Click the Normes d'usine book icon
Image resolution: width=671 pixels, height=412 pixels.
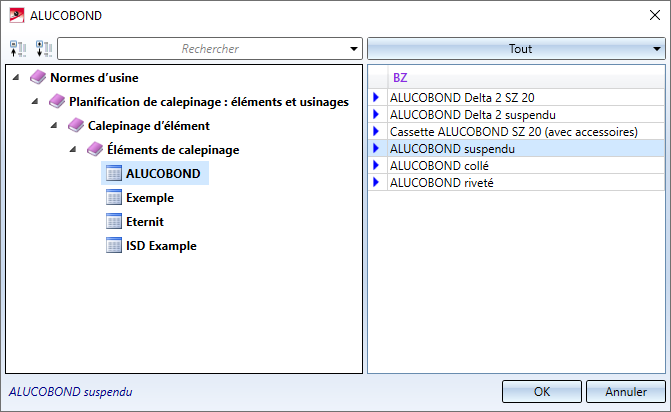tap(38, 77)
